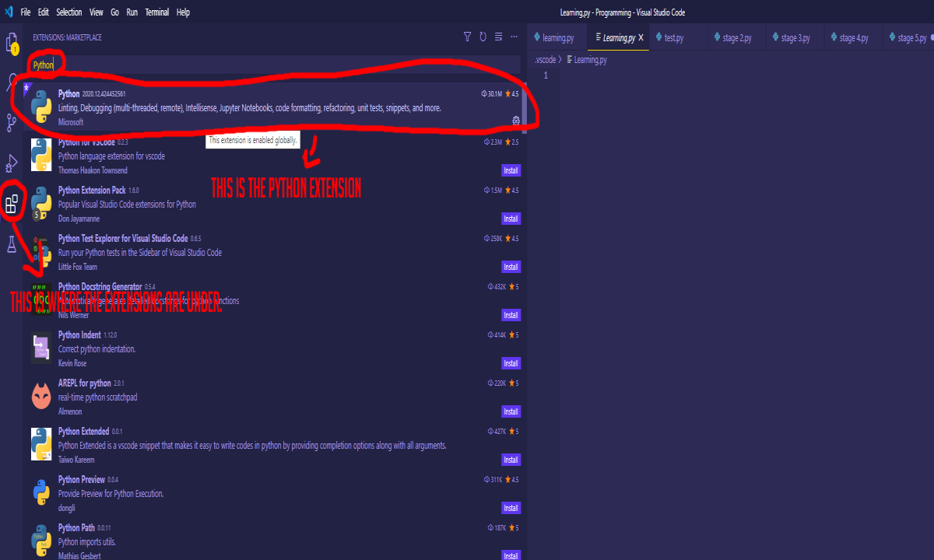Image resolution: width=934 pixels, height=560 pixels.
Task: Open the Search view in the activity bar
Action: [12, 81]
